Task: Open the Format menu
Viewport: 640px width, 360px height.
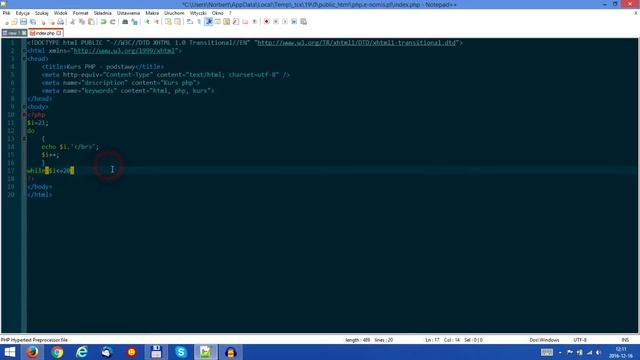Action: tap(80, 13)
